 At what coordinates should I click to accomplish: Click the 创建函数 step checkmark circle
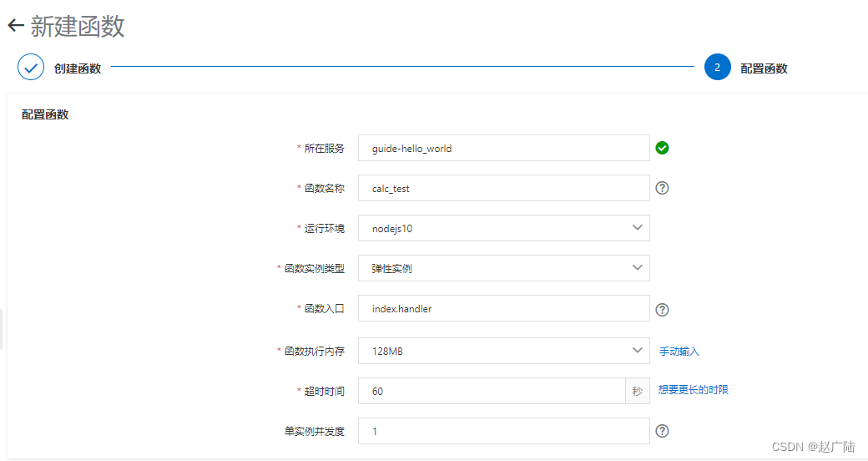point(31,67)
